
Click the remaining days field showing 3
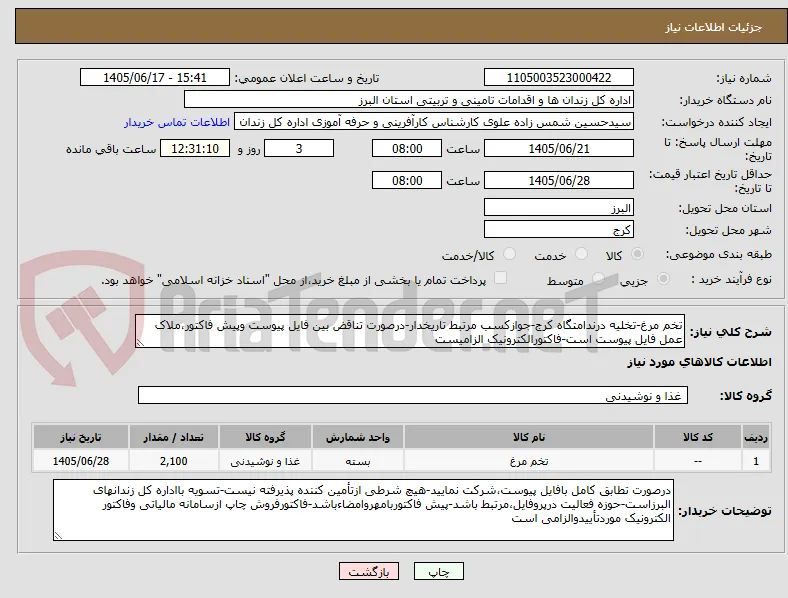(x=299, y=148)
